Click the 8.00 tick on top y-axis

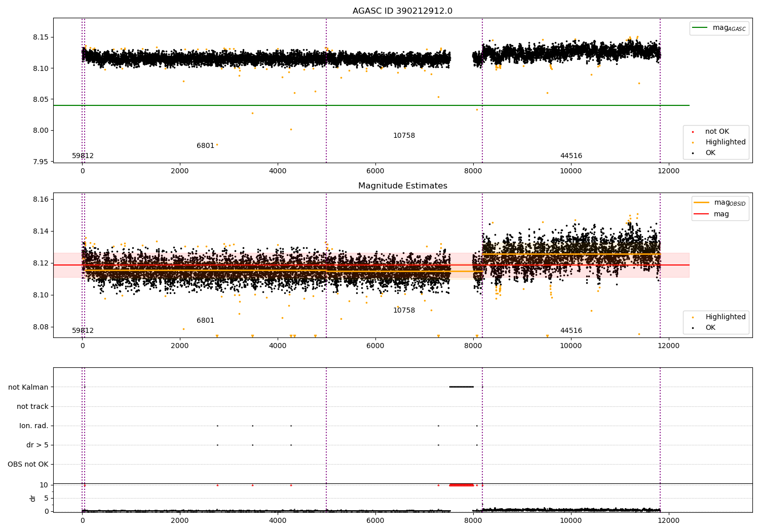pos(42,131)
